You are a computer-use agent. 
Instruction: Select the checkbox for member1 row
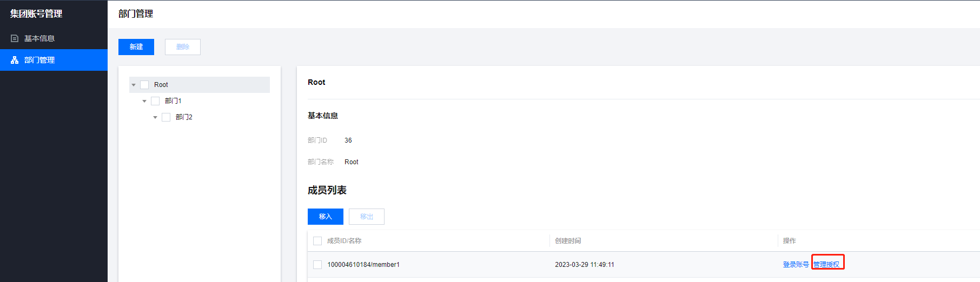pyautogui.click(x=317, y=265)
